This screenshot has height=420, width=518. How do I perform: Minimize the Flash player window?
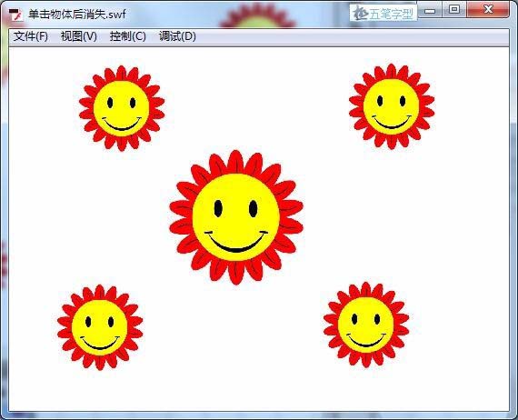(x=430, y=11)
